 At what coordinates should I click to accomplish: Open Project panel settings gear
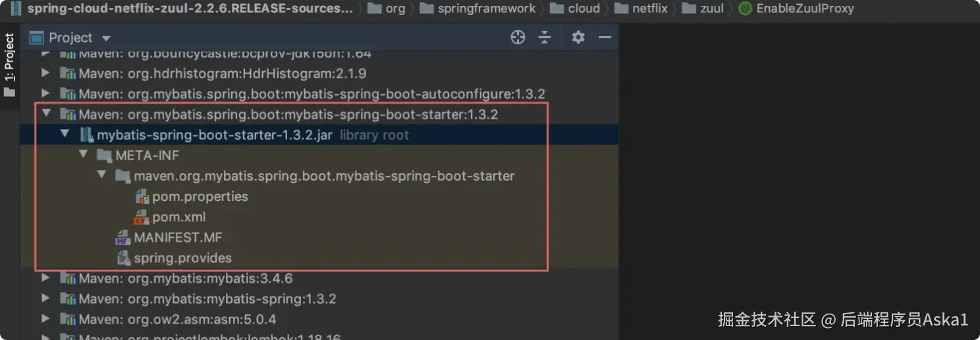578,38
